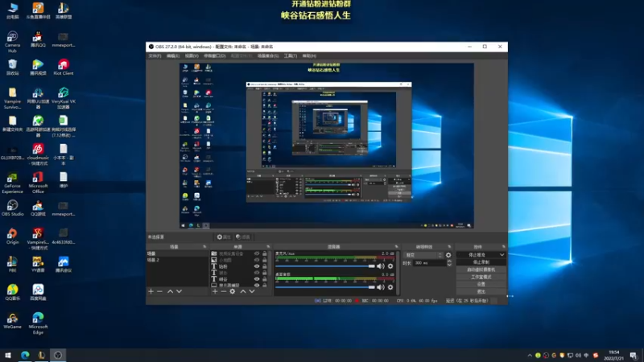Image resolution: width=644 pixels, height=362 pixels.
Task: Open the 视图(V) menu
Action: (192, 56)
